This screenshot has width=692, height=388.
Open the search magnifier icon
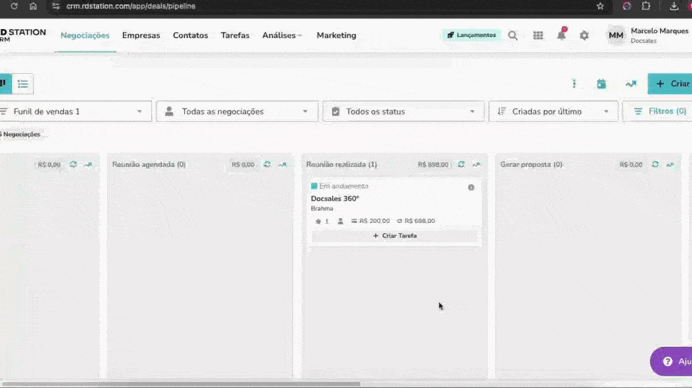tap(512, 35)
